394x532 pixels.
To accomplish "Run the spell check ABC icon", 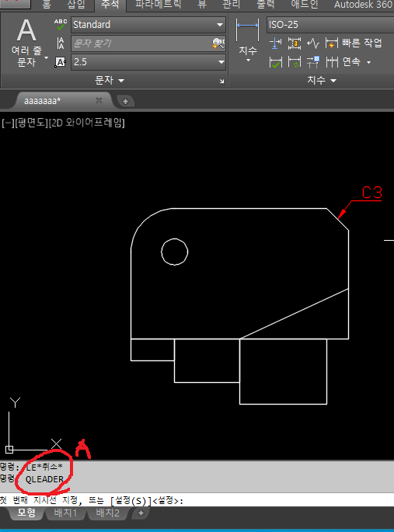I will point(61,24).
